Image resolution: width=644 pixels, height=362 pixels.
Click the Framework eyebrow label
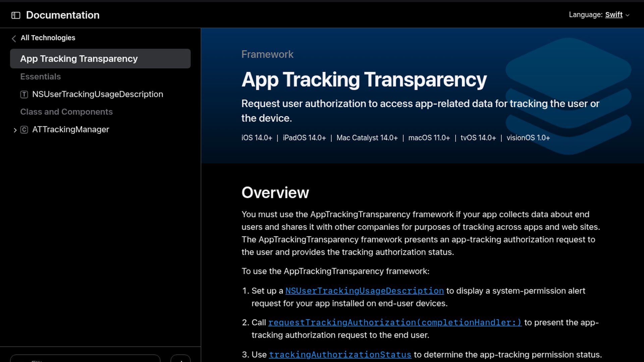click(x=267, y=54)
